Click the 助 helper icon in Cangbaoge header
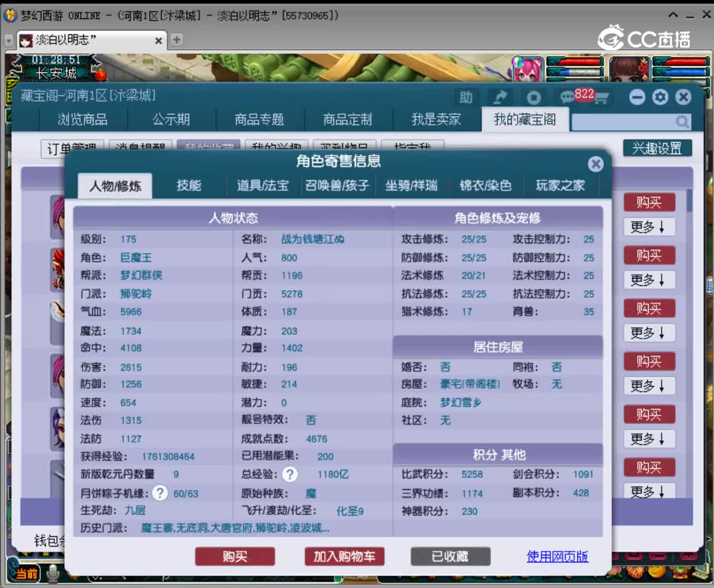Image resolution: width=714 pixels, height=588 pixels. 466,98
